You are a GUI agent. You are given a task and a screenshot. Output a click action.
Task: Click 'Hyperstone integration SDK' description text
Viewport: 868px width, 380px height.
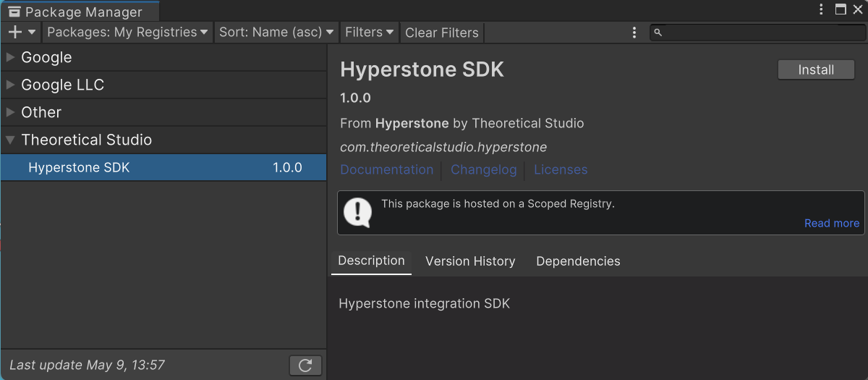click(425, 303)
